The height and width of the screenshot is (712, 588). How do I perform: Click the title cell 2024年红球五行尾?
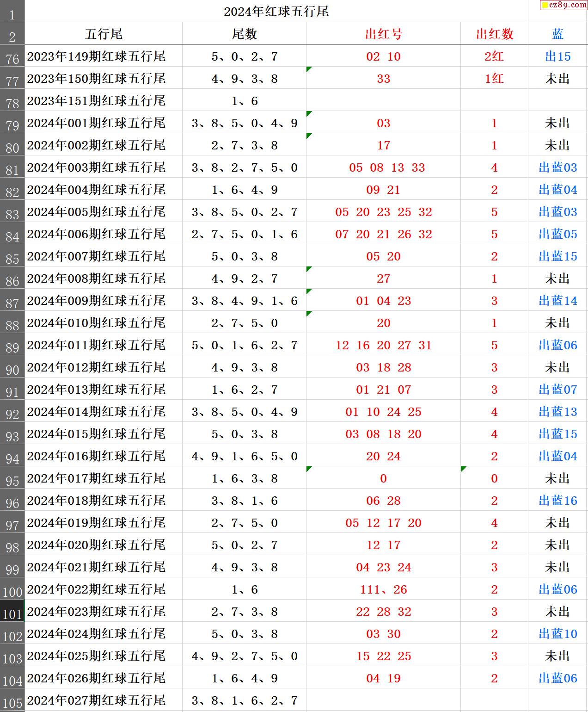(276, 12)
